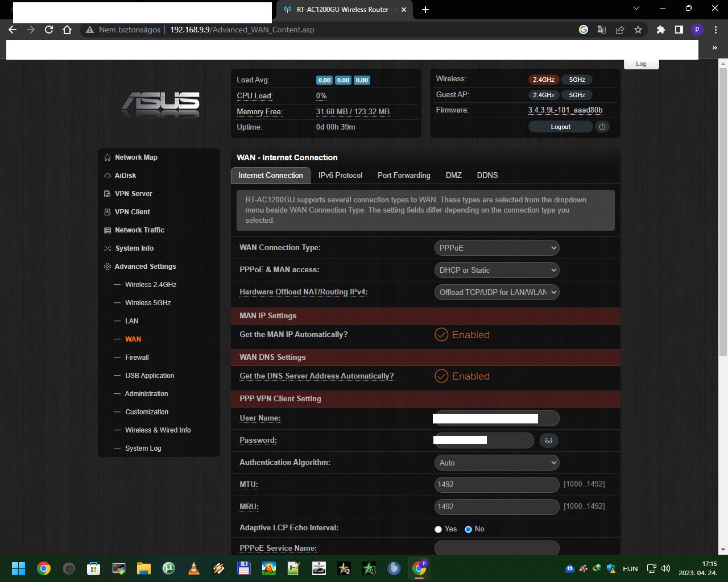Show the PPP password with eye icon
The width and height of the screenshot is (728, 582).
[x=549, y=440]
